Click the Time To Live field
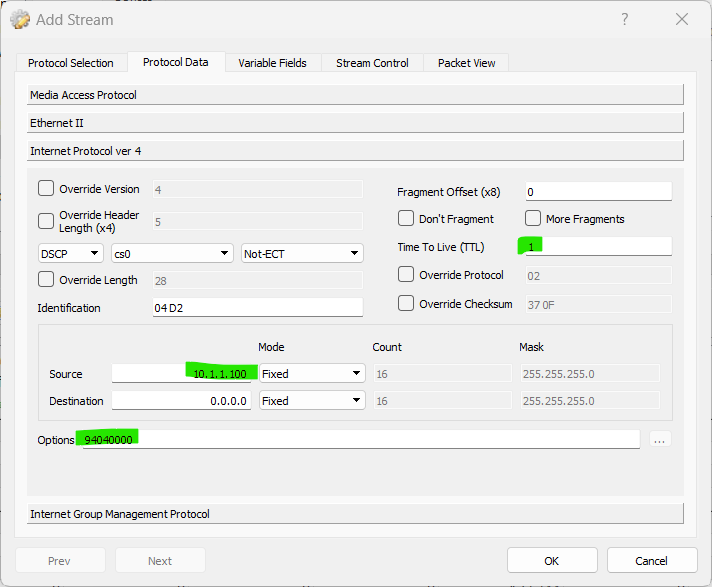The height and width of the screenshot is (587, 712). coord(598,247)
